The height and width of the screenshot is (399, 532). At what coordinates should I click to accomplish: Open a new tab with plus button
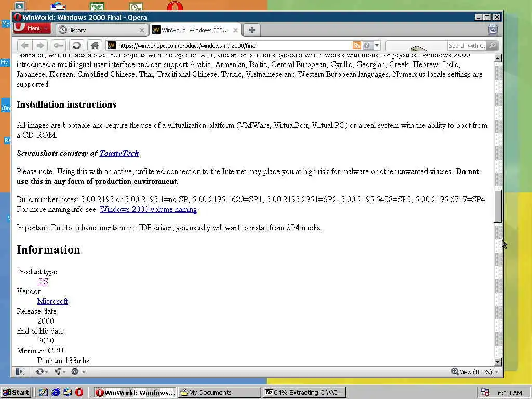point(252,30)
